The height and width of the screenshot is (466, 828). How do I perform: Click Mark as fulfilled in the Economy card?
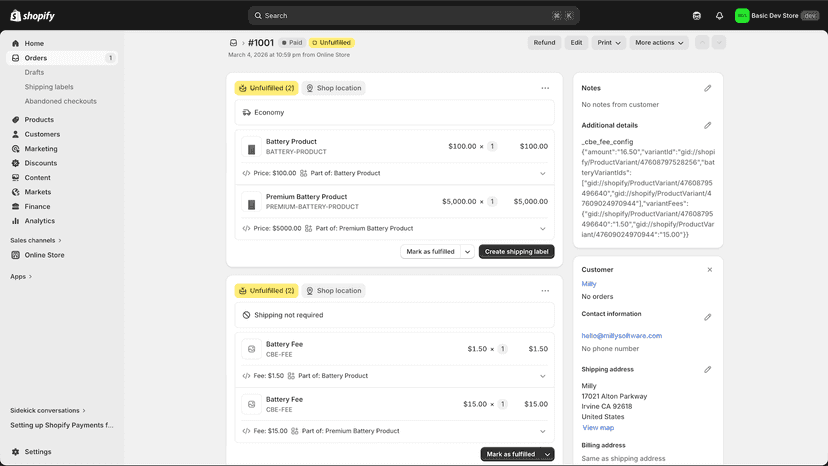point(430,252)
